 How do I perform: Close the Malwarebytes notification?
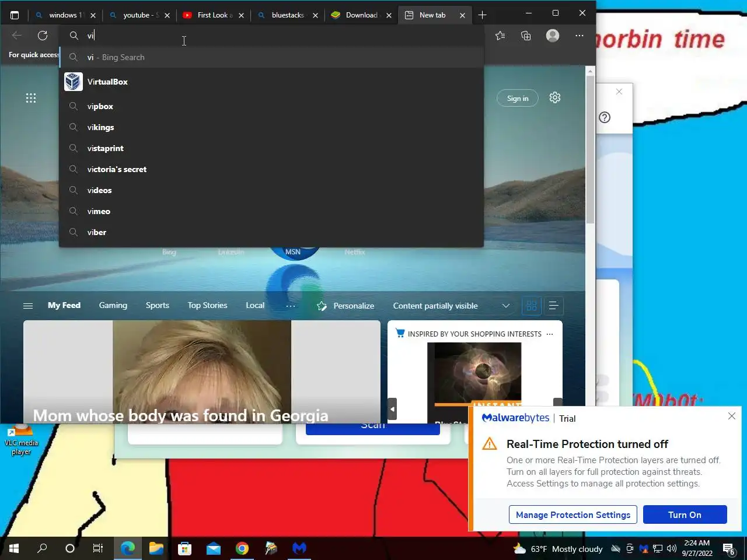(x=732, y=416)
